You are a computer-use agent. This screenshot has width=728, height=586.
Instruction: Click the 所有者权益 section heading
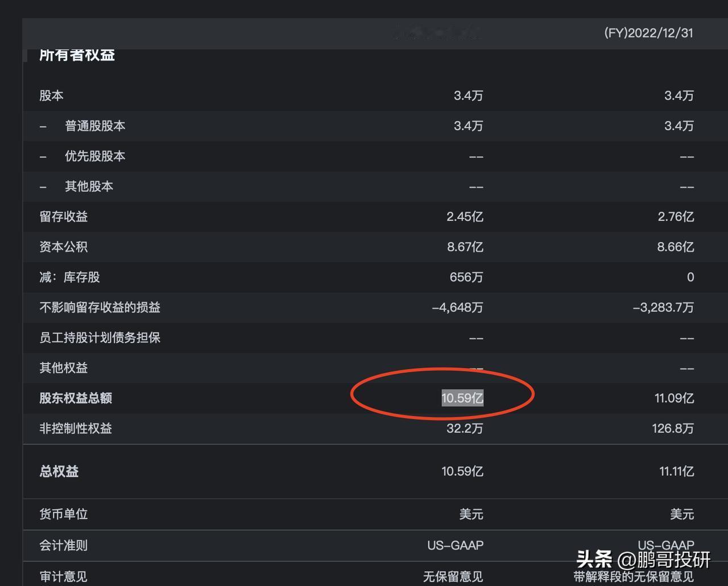click(x=77, y=55)
